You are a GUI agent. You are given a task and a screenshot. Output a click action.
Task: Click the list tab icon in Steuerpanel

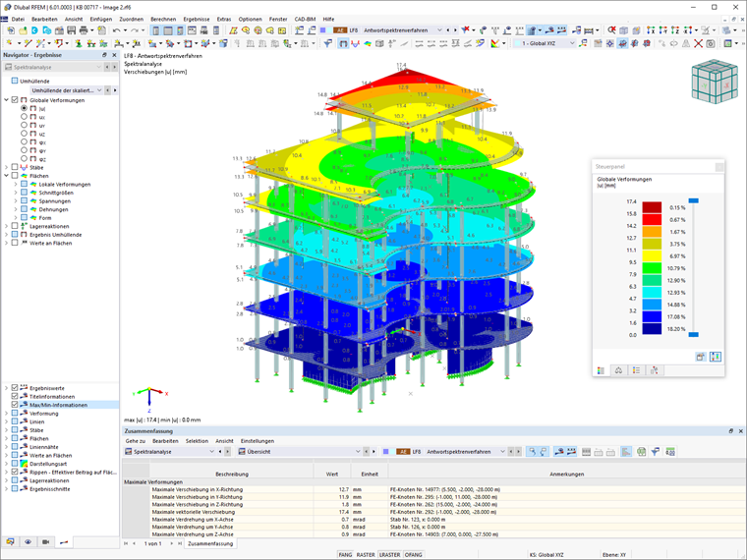tap(636, 370)
